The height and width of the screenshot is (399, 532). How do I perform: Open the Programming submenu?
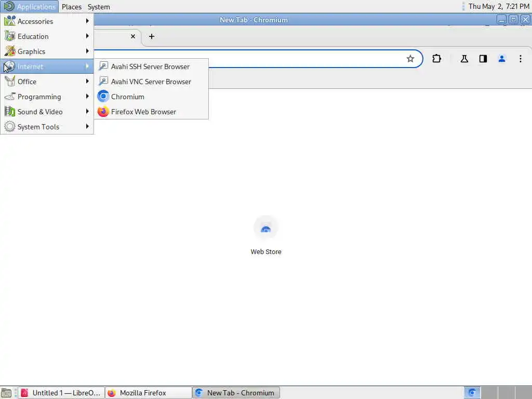click(x=47, y=97)
